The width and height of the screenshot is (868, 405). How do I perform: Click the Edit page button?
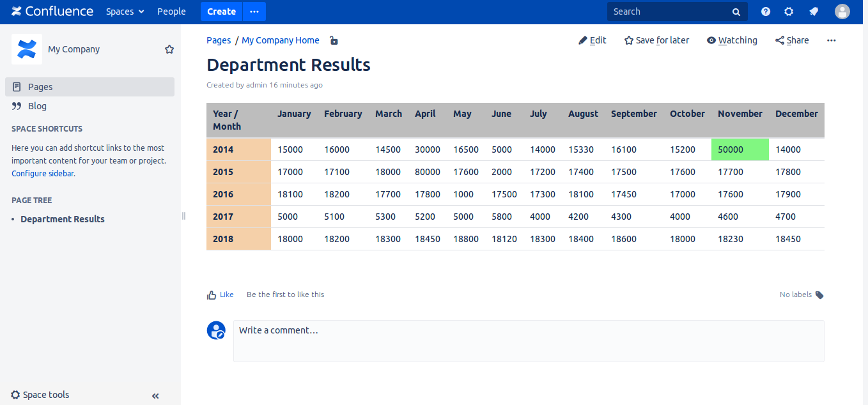click(x=593, y=40)
